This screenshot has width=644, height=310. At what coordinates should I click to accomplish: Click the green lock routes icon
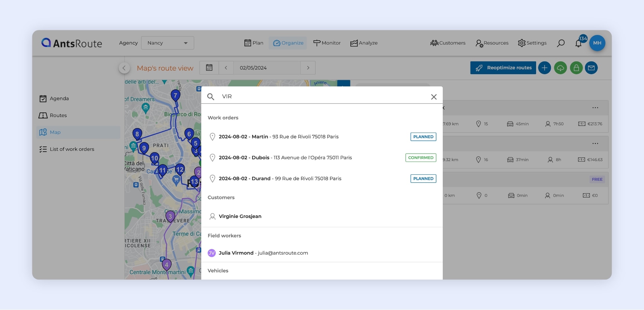click(x=576, y=68)
